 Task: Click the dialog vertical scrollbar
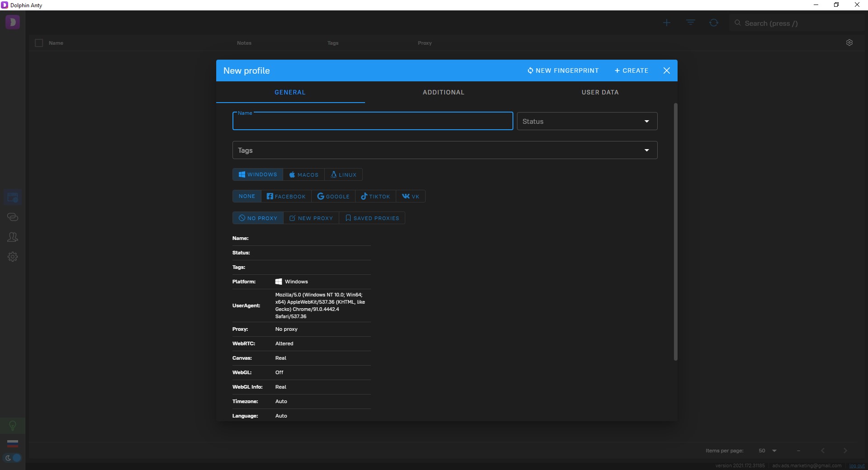(676, 231)
